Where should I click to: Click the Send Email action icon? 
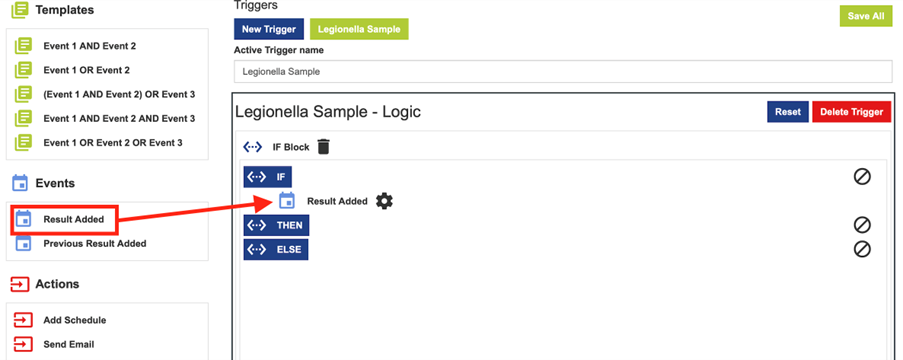point(22,344)
